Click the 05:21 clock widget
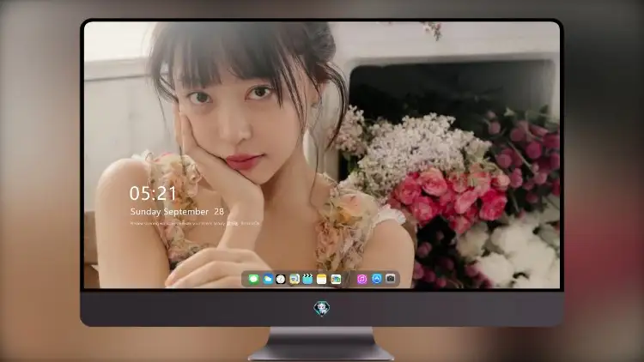Screen dimensions: 644x362 153,193
